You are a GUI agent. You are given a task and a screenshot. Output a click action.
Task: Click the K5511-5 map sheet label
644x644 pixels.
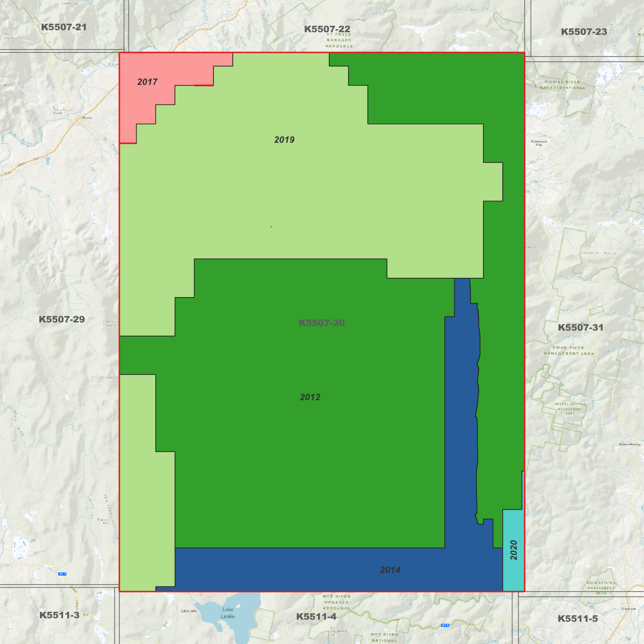click(578, 619)
